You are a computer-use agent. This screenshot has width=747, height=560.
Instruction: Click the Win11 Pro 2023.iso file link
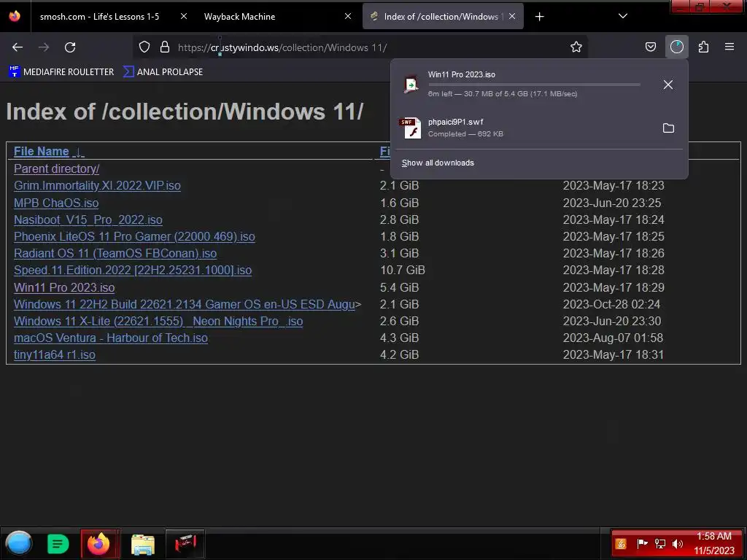click(x=64, y=287)
